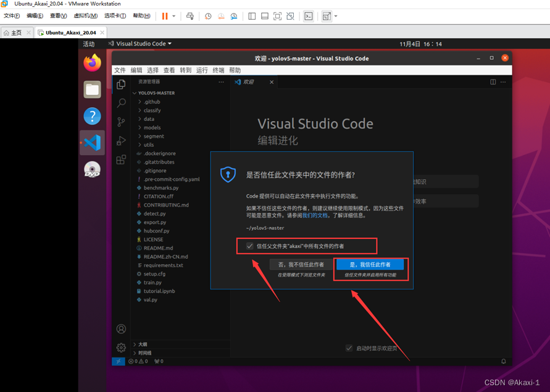
Task: Click the VS Code dock icon
Action: tap(92, 143)
